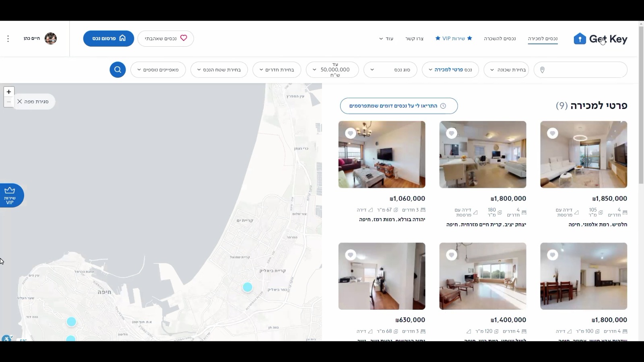
Task: Open נכסים שאהבתי liked properties
Action: pos(166,39)
